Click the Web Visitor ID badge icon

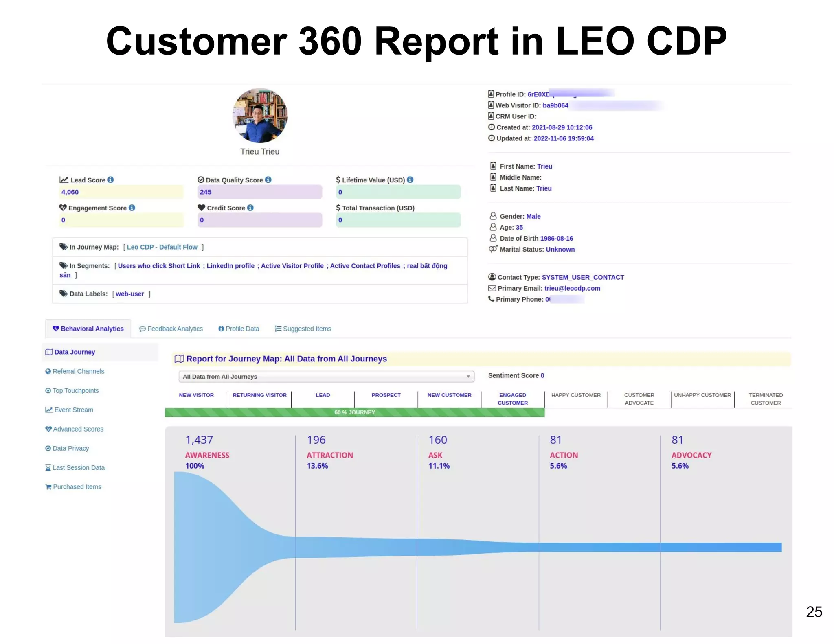[491, 105]
